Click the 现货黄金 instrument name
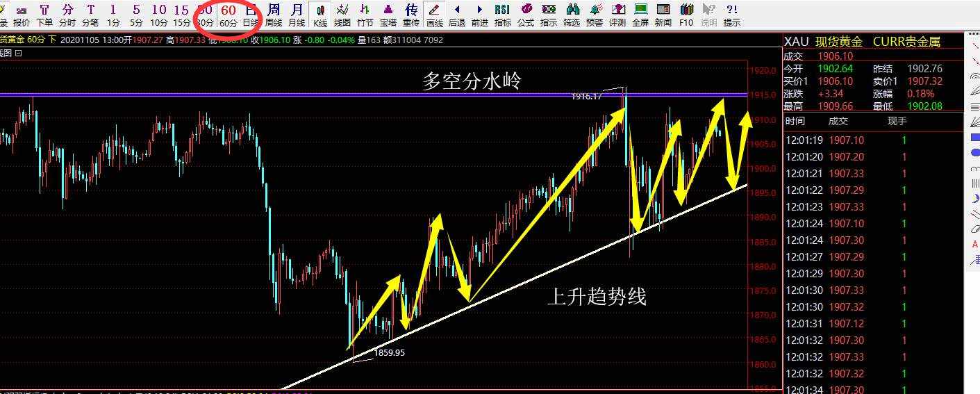Screen dimensions: 980x394 839,42
